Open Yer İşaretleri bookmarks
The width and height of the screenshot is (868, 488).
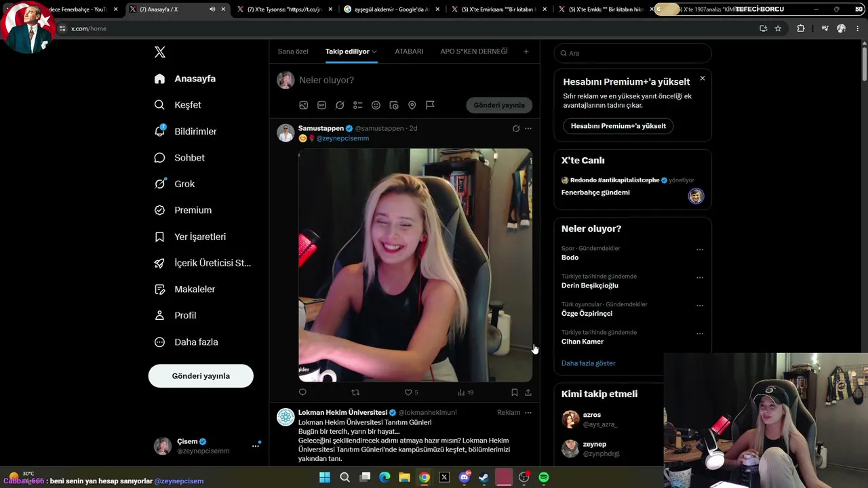click(190, 237)
